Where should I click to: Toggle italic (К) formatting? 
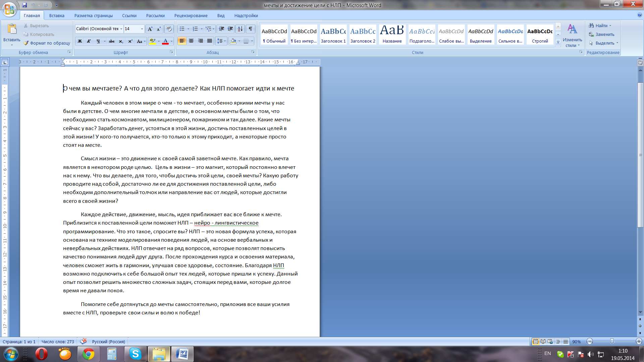89,41
